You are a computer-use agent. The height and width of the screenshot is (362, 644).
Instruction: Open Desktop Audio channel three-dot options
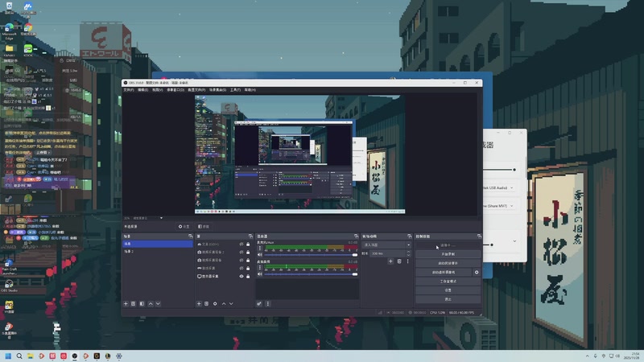(x=259, y=268)
